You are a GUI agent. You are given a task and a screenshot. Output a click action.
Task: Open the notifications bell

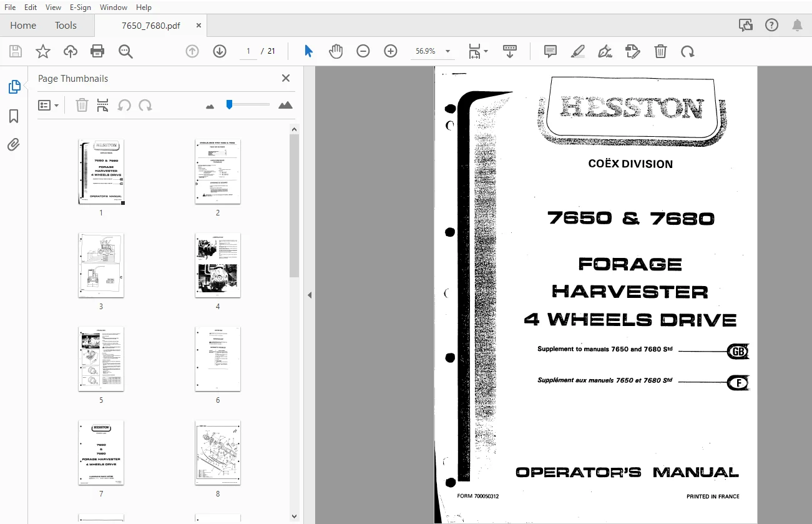click(x=797, y=25)
